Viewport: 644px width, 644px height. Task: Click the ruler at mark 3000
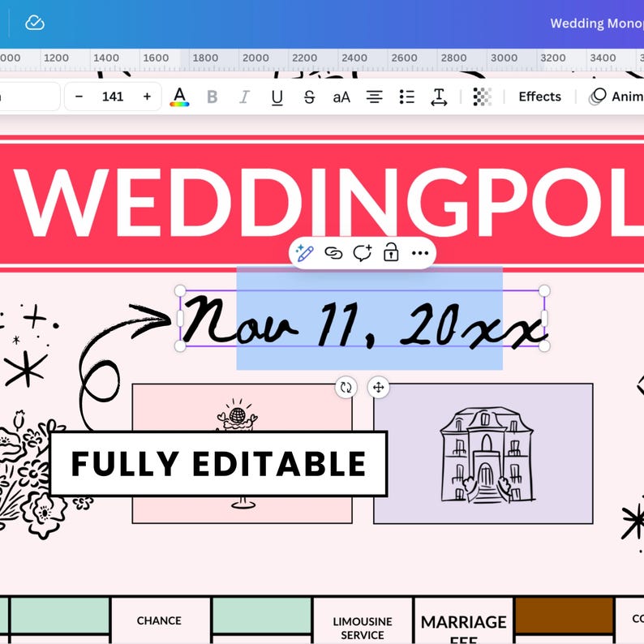[504, 58]
